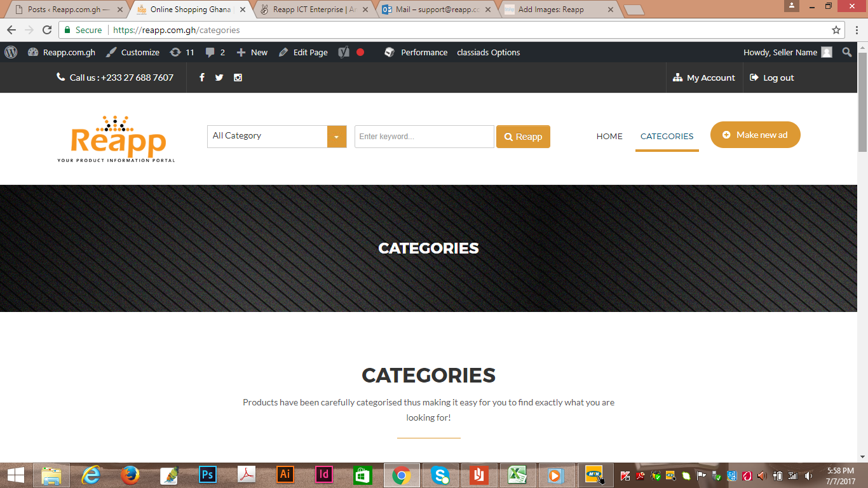The height and width of the screenshot is (488, 868).
Task: Reload the current page
Action: [47, 30]
